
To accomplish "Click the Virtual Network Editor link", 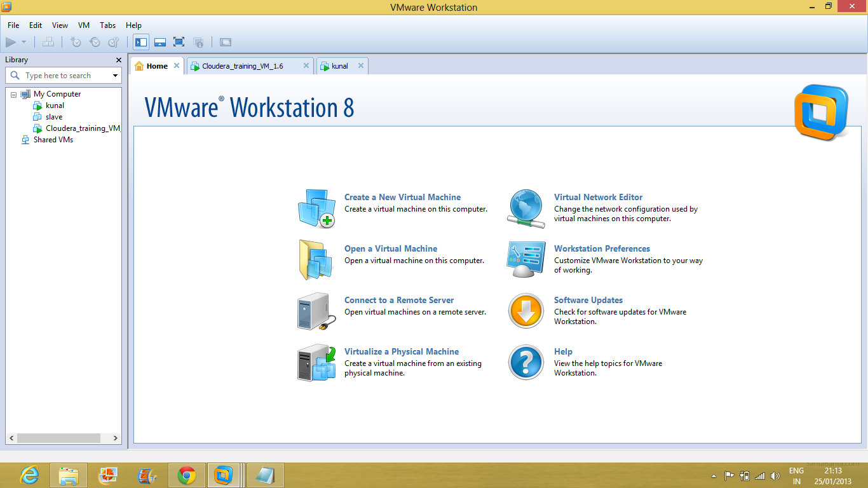I will [599, 198].
